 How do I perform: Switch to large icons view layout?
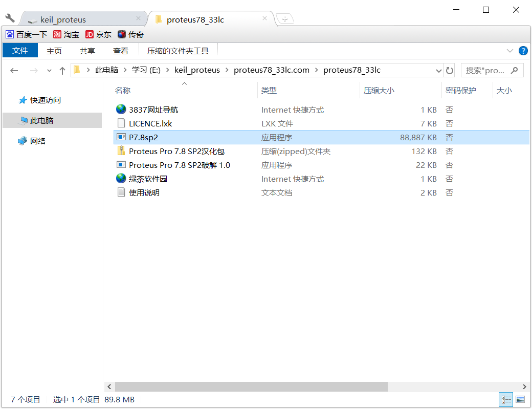pos(520,399)
